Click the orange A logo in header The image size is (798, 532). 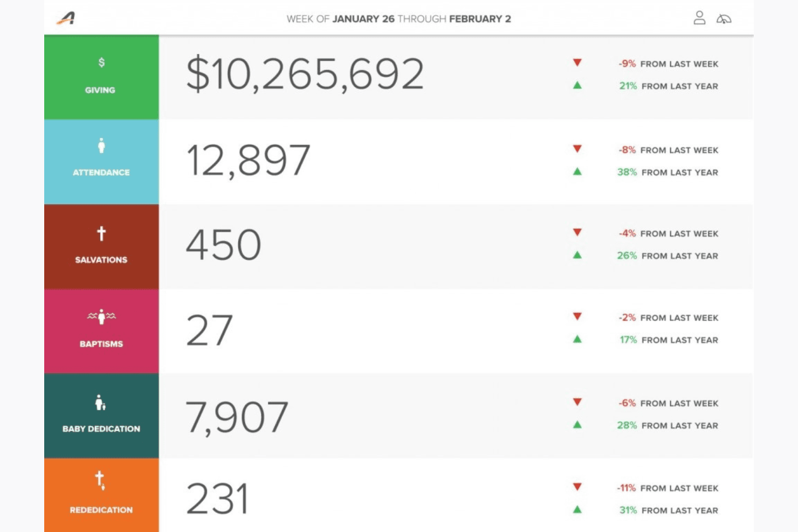[66, 18]
